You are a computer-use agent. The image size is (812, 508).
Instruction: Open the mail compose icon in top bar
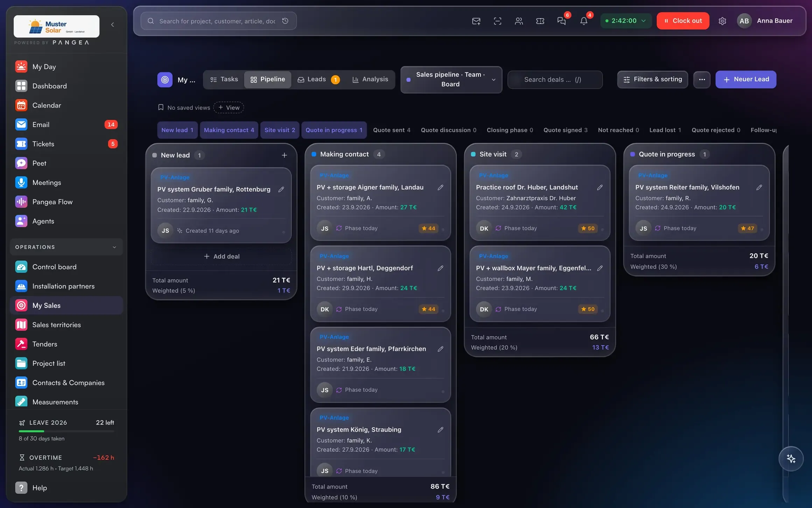pos(476,21)
